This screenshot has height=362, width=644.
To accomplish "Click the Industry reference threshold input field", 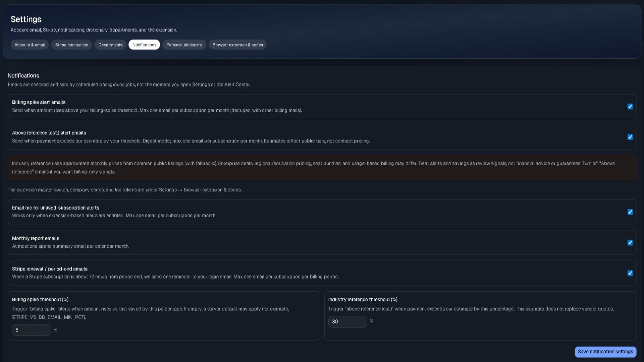I will pyautogui.click(x=347, y=321).
